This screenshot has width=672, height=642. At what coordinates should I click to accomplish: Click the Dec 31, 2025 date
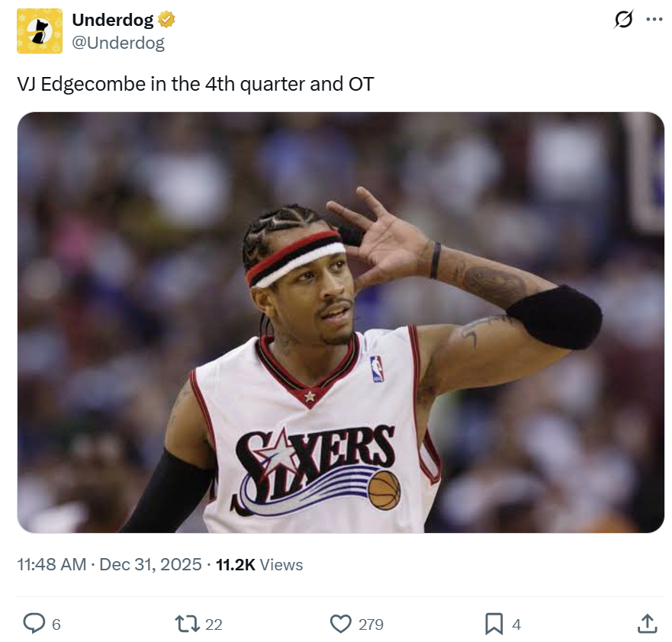point(150,565)
